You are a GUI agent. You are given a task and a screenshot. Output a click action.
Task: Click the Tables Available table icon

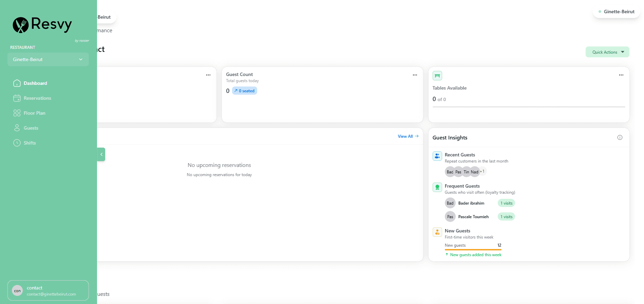coord(437,76)
